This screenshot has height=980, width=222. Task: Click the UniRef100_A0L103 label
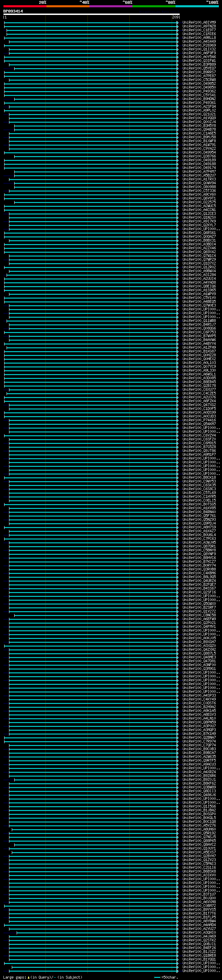199,363
